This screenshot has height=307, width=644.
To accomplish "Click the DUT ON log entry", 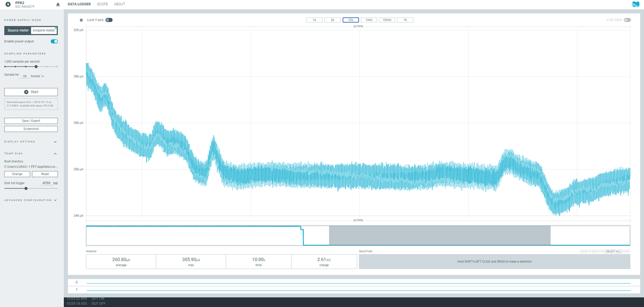I will click(85, 299).
